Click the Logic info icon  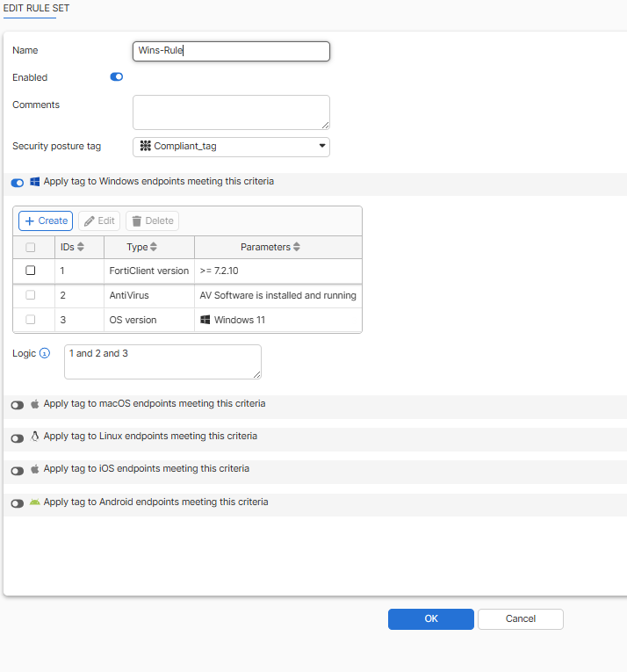(x=46, y=353)
